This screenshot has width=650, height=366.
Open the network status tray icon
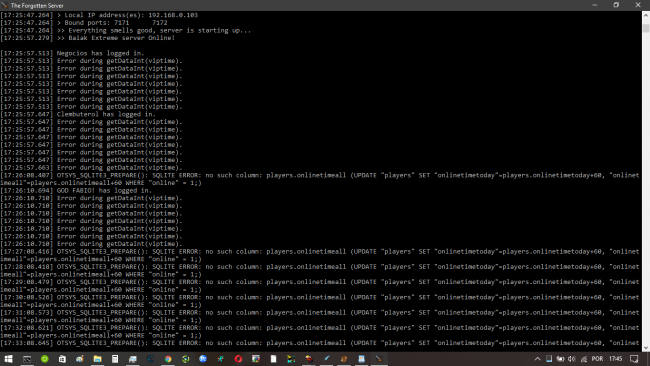pos(584,359)
